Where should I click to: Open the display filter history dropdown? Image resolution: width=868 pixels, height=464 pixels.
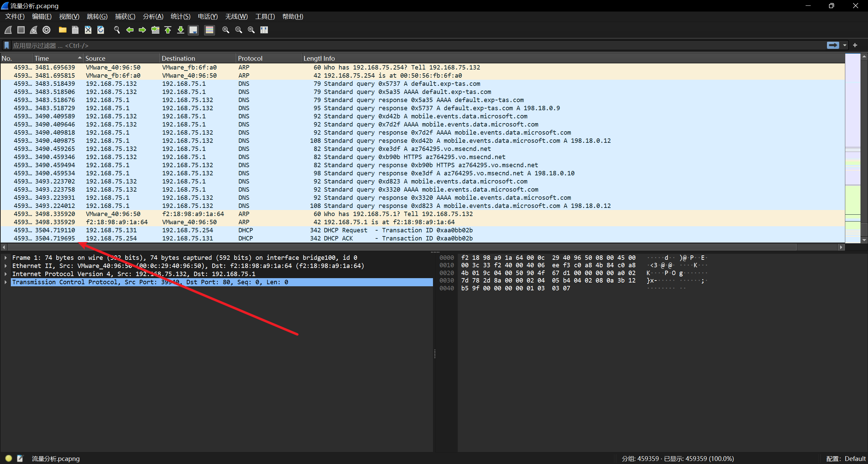coord(845,45)
